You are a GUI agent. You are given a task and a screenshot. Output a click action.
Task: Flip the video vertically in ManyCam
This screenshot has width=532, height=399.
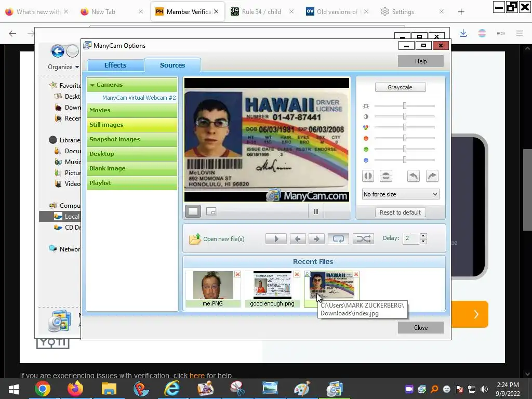point(386,176)
